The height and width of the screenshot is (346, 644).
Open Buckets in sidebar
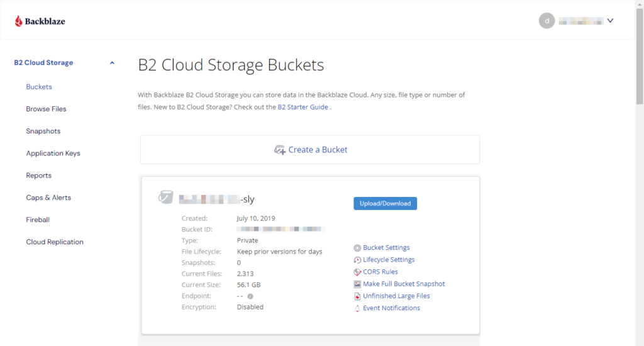(39, 87)
